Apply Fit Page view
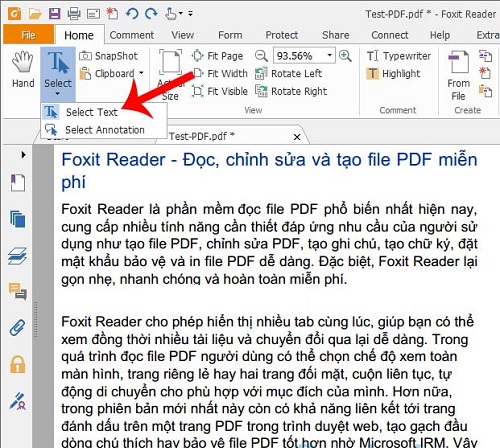Viewport: 500px width, 448px height. point(218,56)
